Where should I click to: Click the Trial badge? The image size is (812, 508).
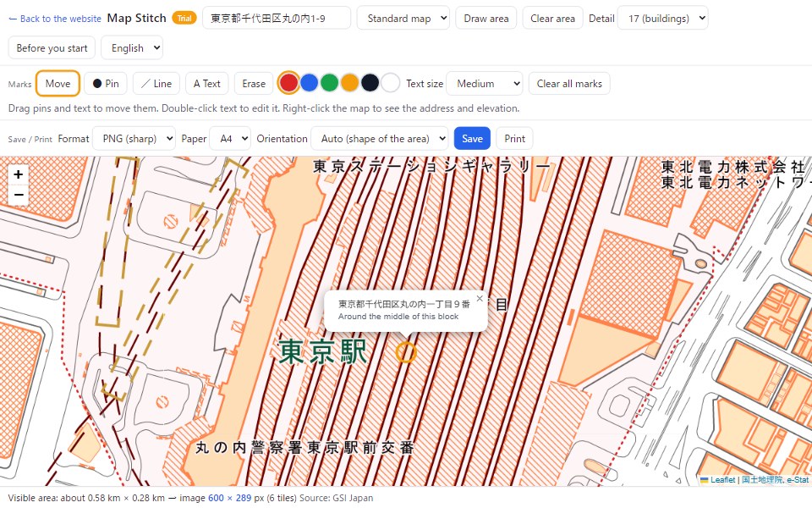pyautogui.click(x=184, y=18)
